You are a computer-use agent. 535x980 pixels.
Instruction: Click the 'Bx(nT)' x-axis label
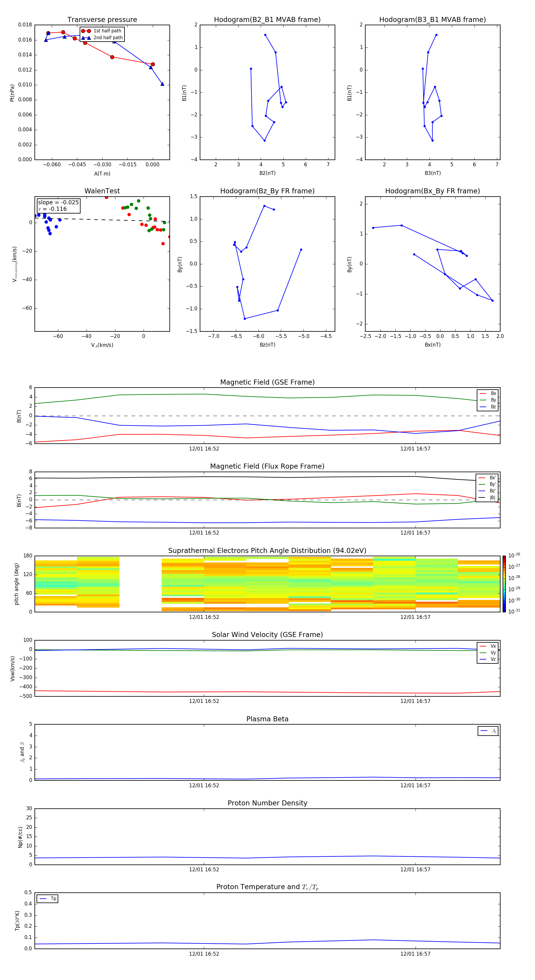tap(432, 345)
